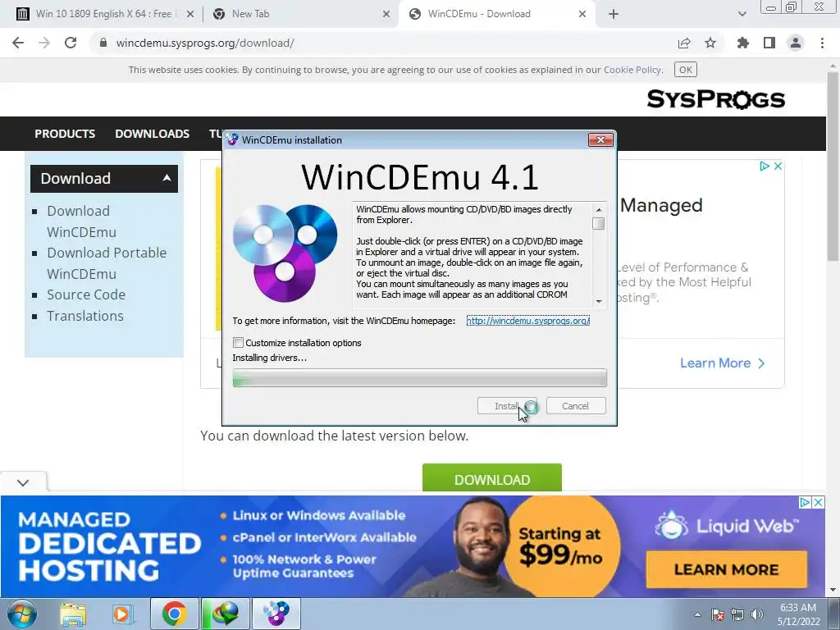Click the page scrollbar thumb

[x=833, y=166]
